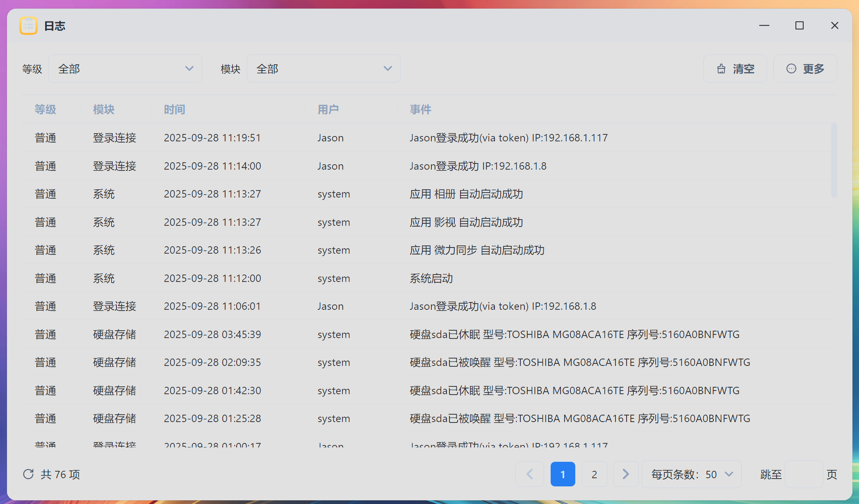Sort by the time column header
Screen dimensions: 859x504
(174, 109)
